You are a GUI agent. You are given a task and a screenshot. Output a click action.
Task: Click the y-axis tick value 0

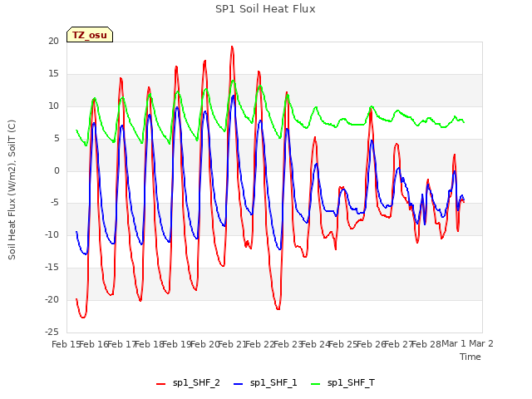point(57,171)
